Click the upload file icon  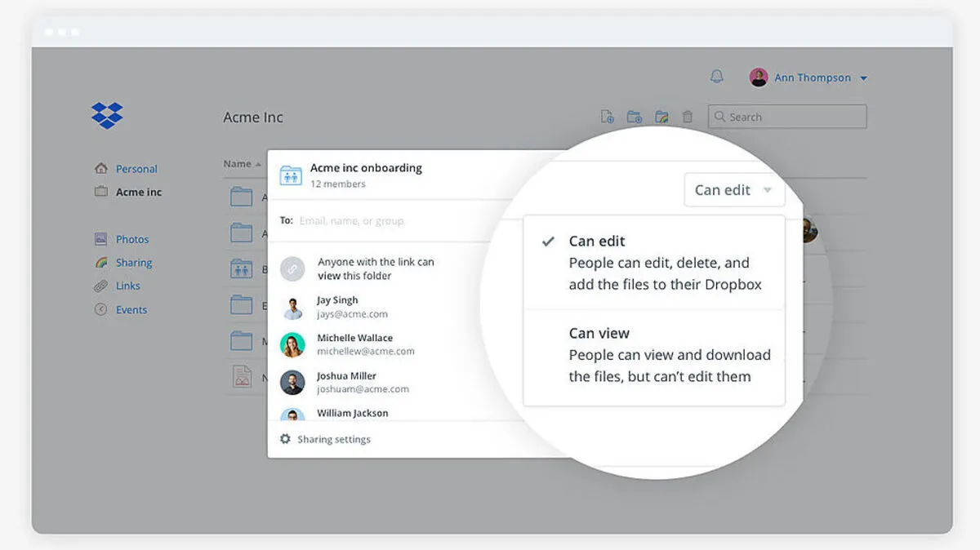click(607, 117)
